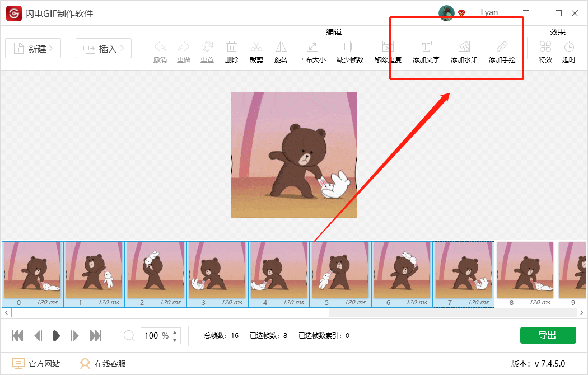Open the 添加水印 watermark tool

tap(464, 47)
